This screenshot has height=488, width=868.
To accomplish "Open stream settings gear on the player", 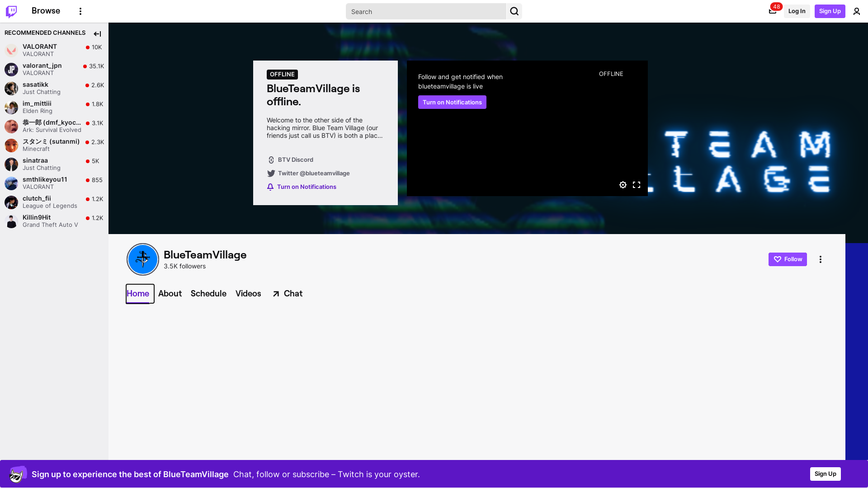I will 623,185.
